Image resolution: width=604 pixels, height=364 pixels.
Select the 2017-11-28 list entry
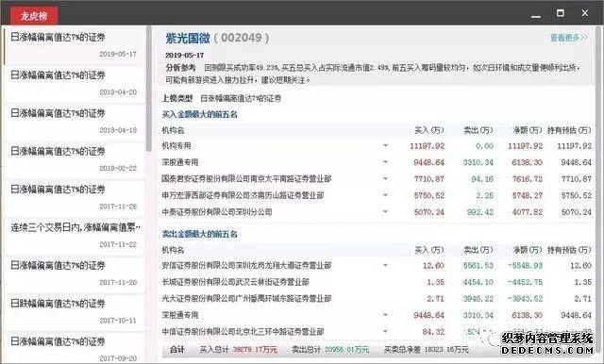[74, 198]
